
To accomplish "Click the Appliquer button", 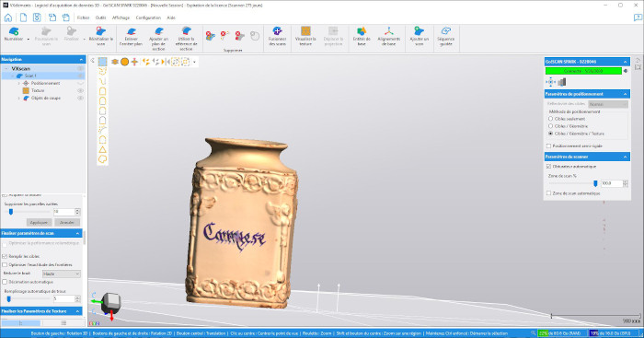I will pyautogui.click(x=39, y=222).
